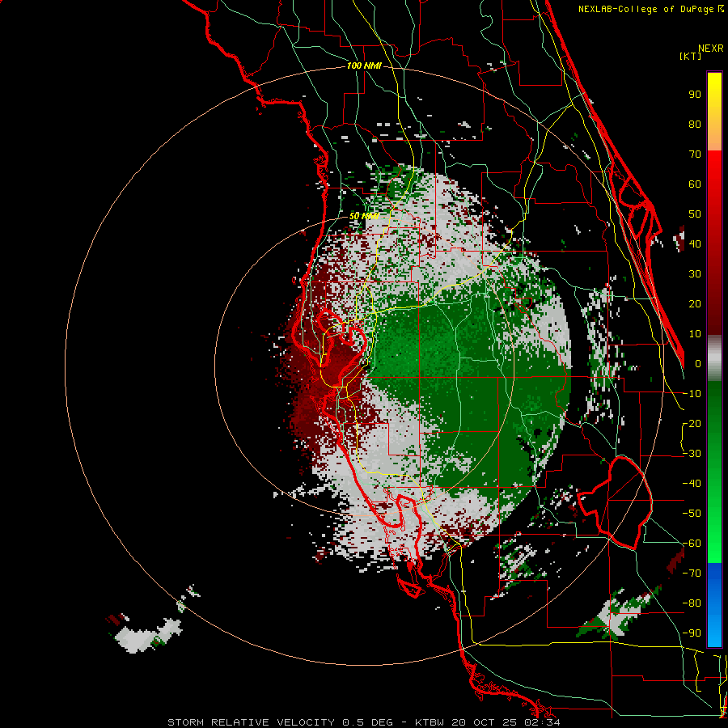Click the 80 value on velocity scale
This screenshot has width=728, height=728.
click(695, 124)
